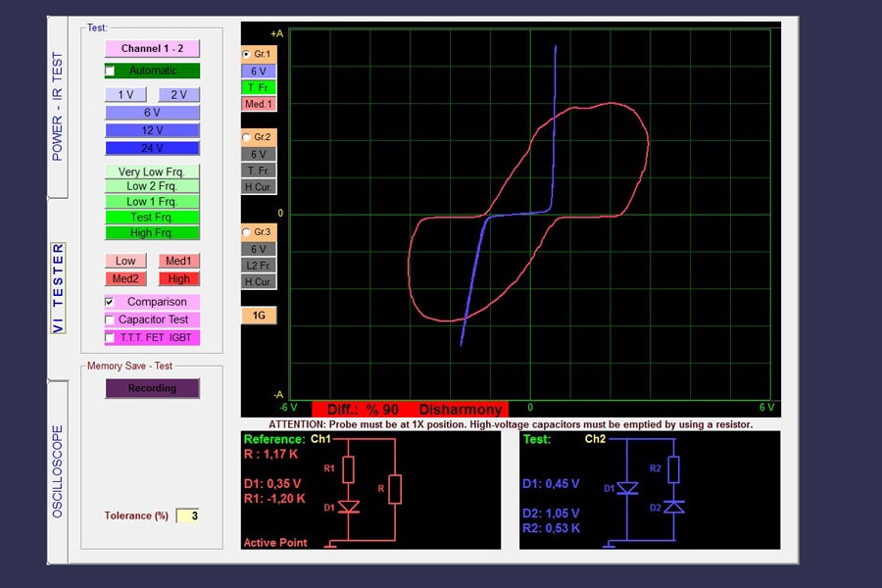The height and width of the screenshot is (588, 882).
Task: Click the 6 V setting under Gr.1
Action: 259,71
